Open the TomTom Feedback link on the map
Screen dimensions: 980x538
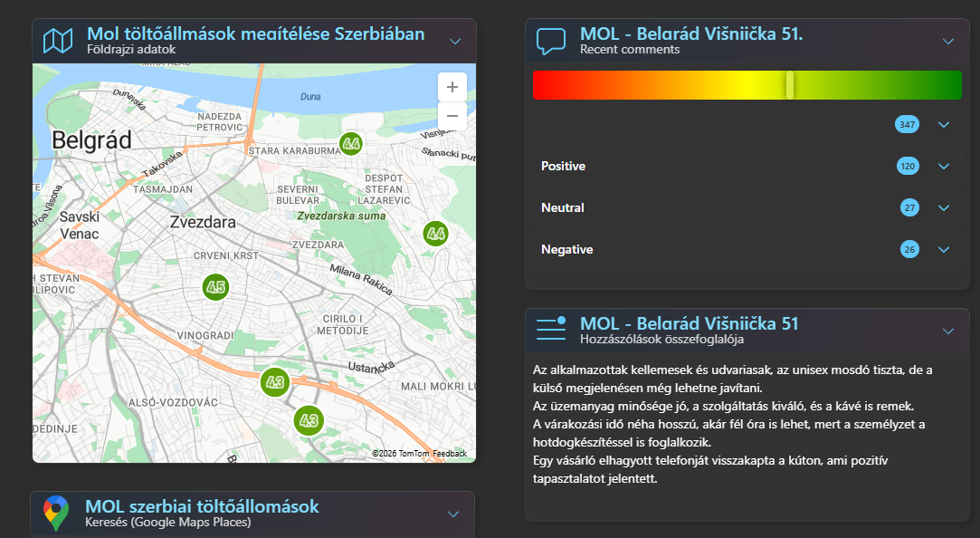(450, 454)
